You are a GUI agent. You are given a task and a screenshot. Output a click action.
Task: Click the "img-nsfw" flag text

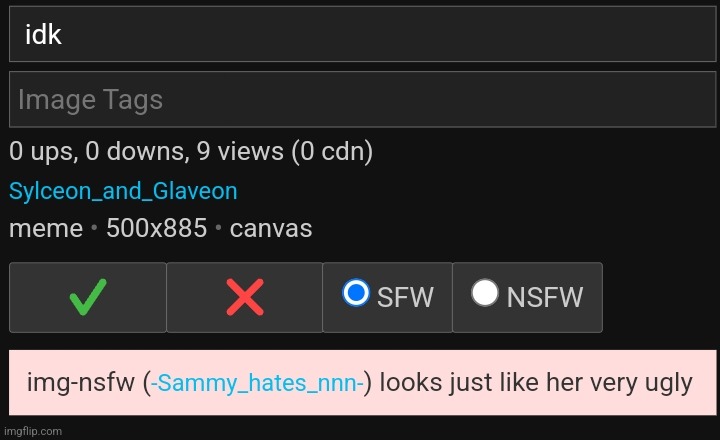[x=81, y=383]
